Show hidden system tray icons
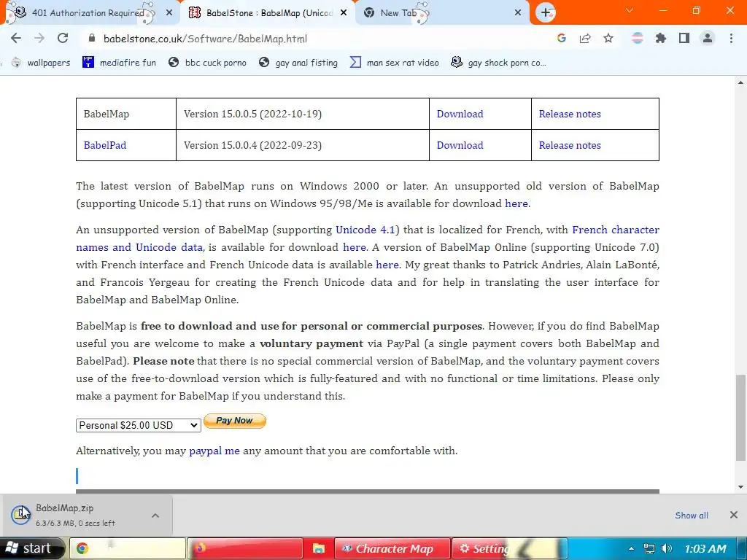Viewport: 747px width, 560px height. click(631, 548)
